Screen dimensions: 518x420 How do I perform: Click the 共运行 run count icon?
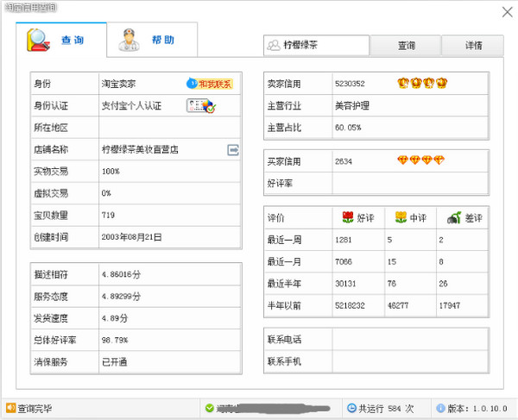point(351,408)
